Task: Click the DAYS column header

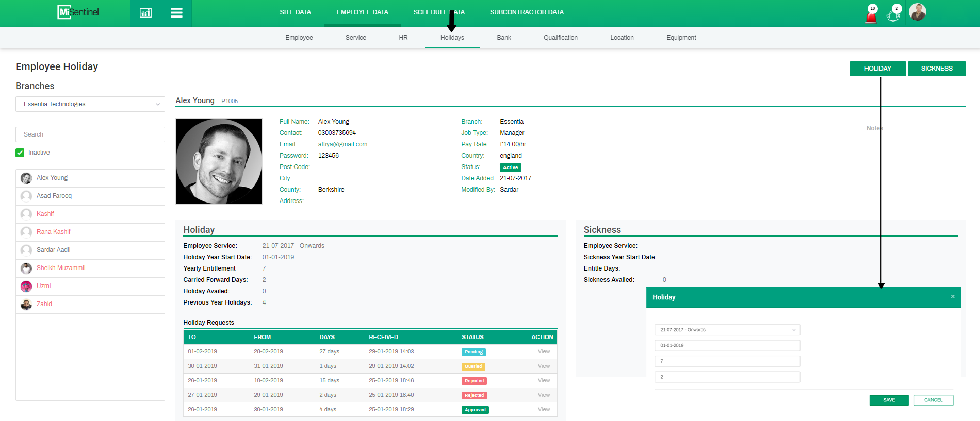Action: [x=327, y=338]
